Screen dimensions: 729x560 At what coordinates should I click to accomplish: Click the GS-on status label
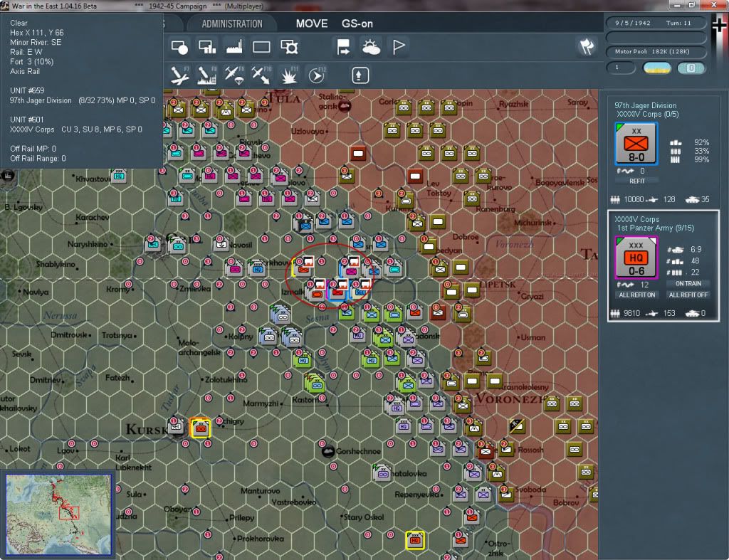point(357,23)
